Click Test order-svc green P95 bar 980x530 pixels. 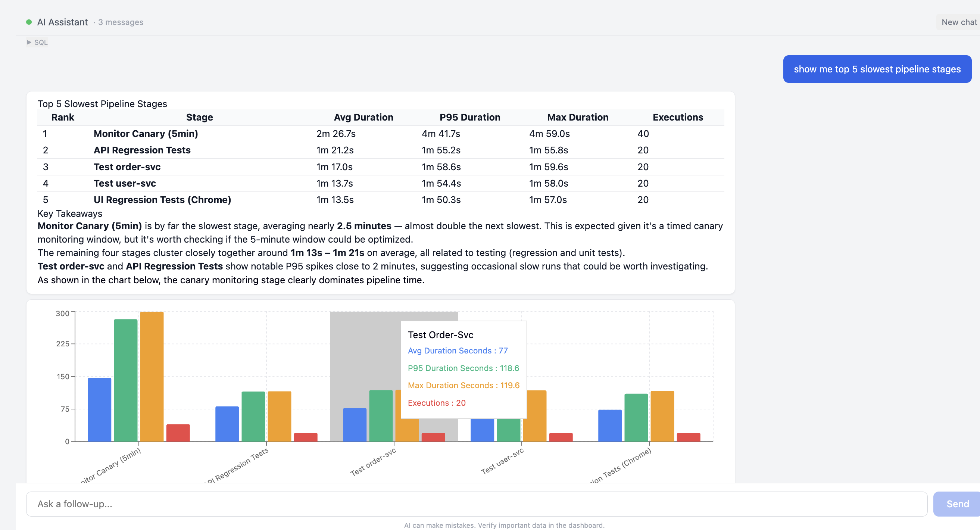[x=381, y=415]
